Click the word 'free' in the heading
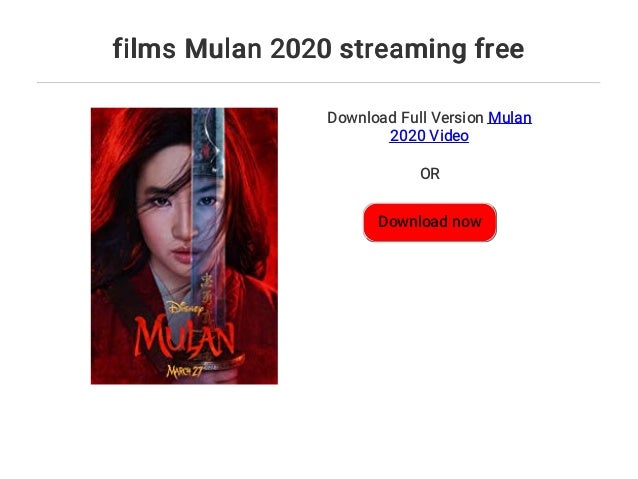638x479 pixels. [500, 49]
